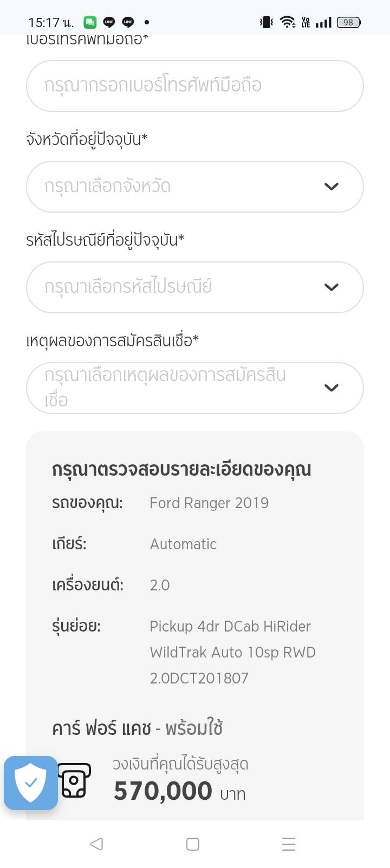Tap the second LINE notification icon
Image resolution: width=390 pixels, height=868 pixels.
[128, 22]
